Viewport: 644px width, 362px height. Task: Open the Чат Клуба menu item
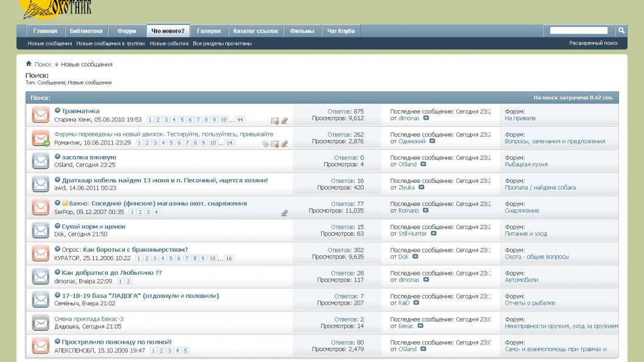341,31
